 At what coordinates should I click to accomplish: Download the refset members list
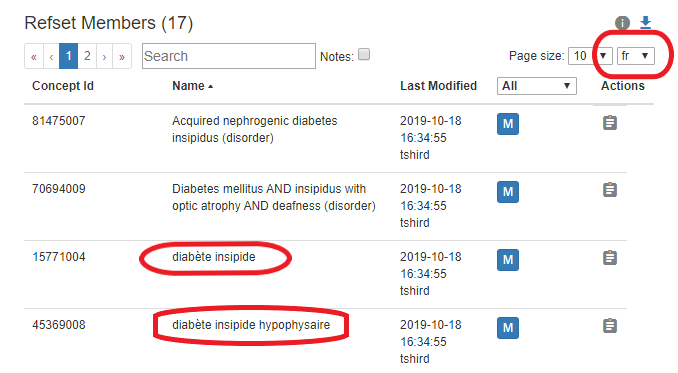point(646,22)
